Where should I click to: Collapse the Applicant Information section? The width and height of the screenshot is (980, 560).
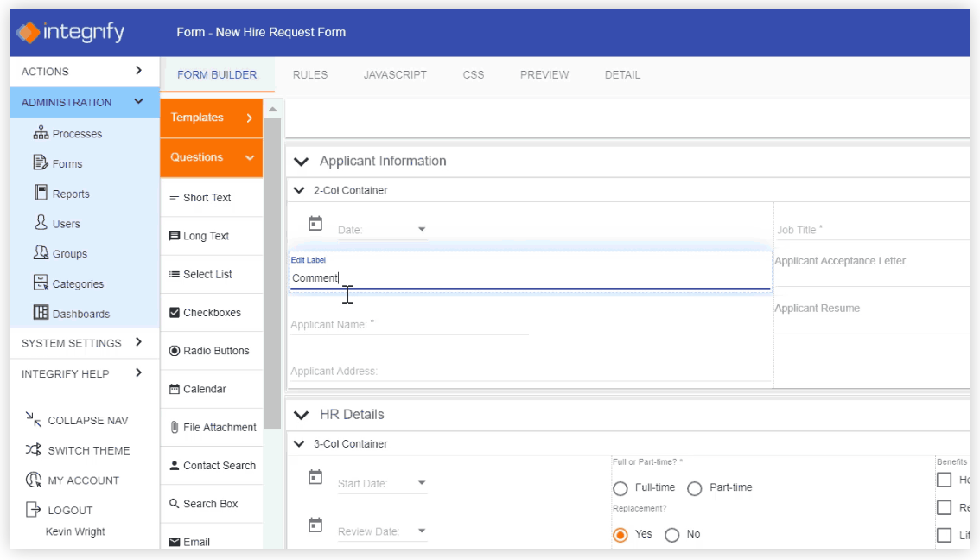coord(301,162)
